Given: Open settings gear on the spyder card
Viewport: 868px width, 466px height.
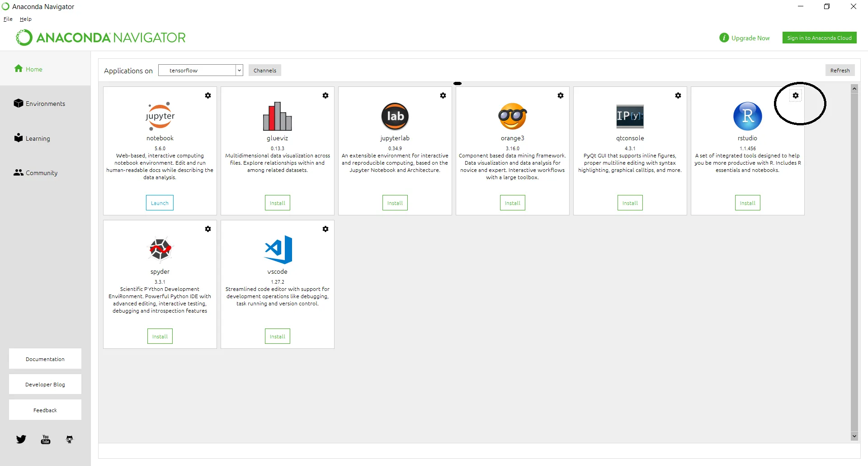Looking at the screenshot, I should click(x=208, y=229).
